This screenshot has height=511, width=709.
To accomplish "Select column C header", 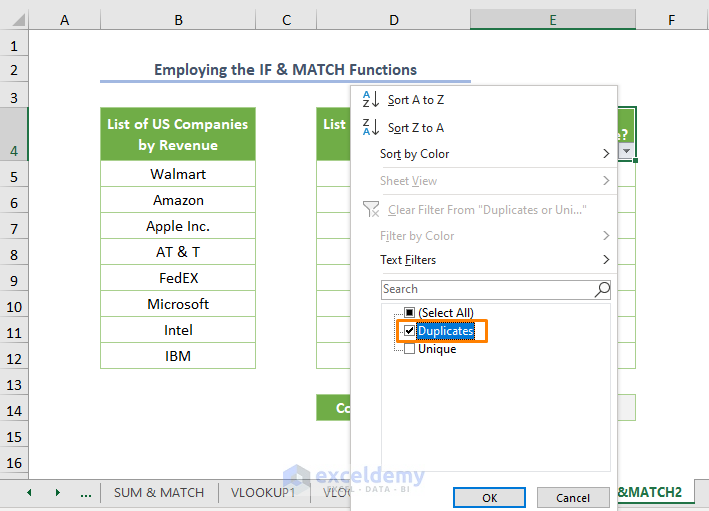I will (286, 20).
